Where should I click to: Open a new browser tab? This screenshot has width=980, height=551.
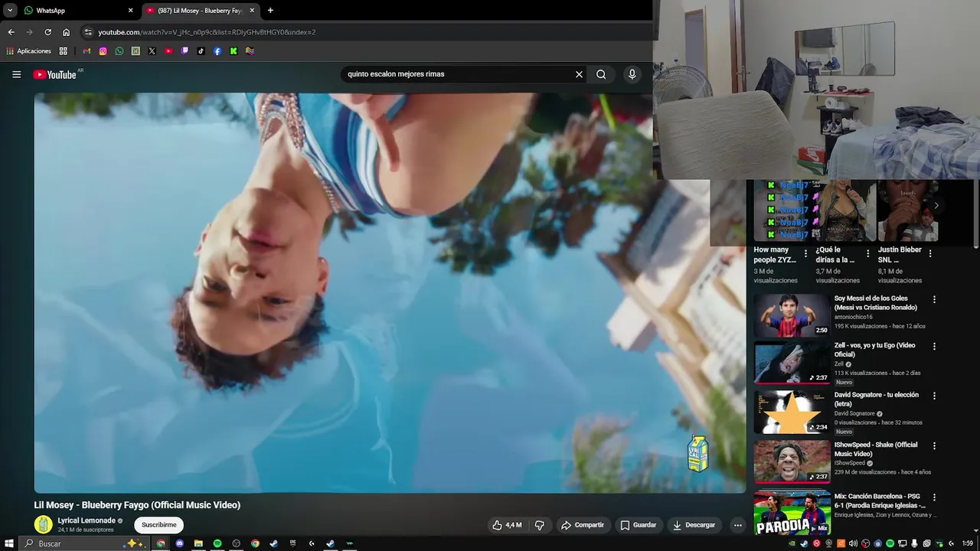point(270,11)
